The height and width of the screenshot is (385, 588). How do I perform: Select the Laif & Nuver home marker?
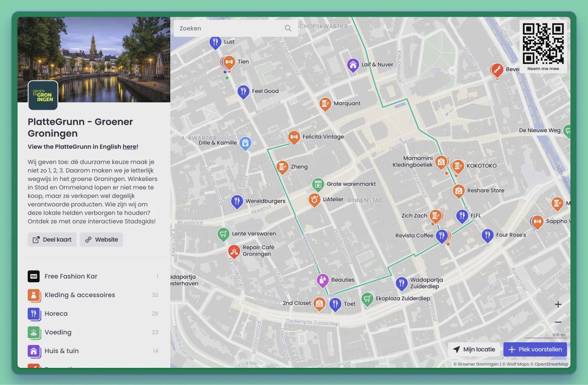coord(353,65)
